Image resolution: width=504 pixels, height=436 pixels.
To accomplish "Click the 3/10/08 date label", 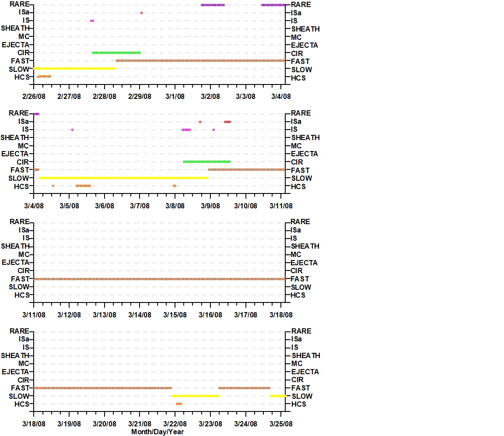I will pos(245,206).
